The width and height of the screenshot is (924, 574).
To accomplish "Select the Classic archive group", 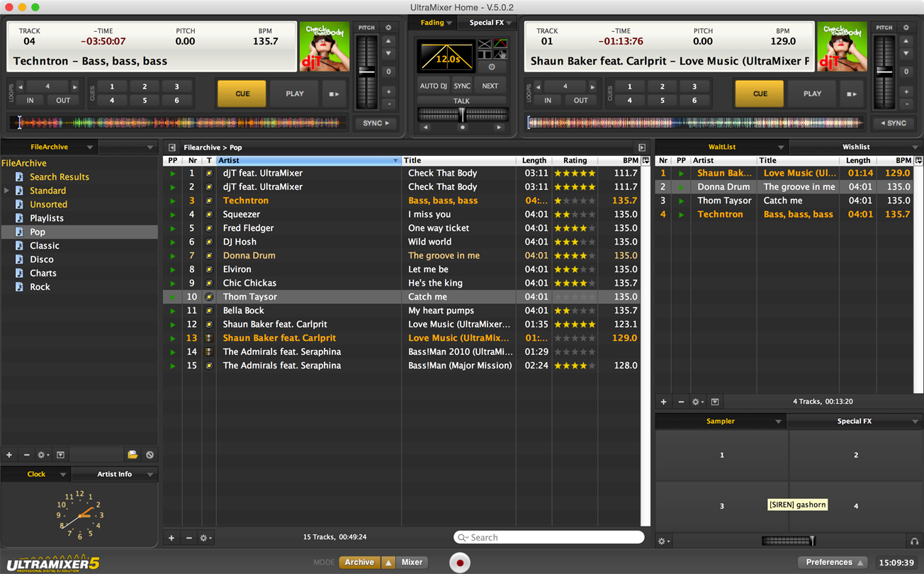I will pyautogui.click(x=45, y=246).
